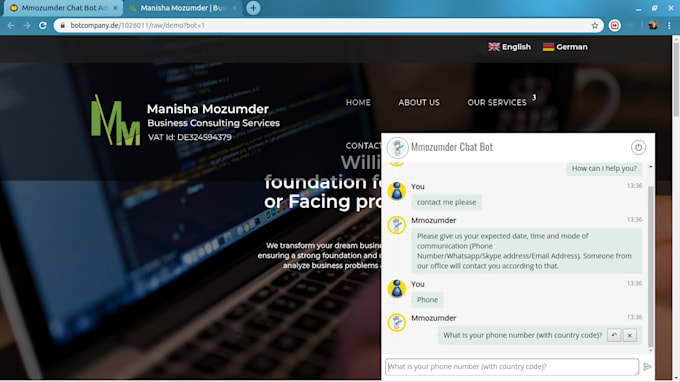Close the Mmozumder Chat Bot tab

tap(115, 8)
